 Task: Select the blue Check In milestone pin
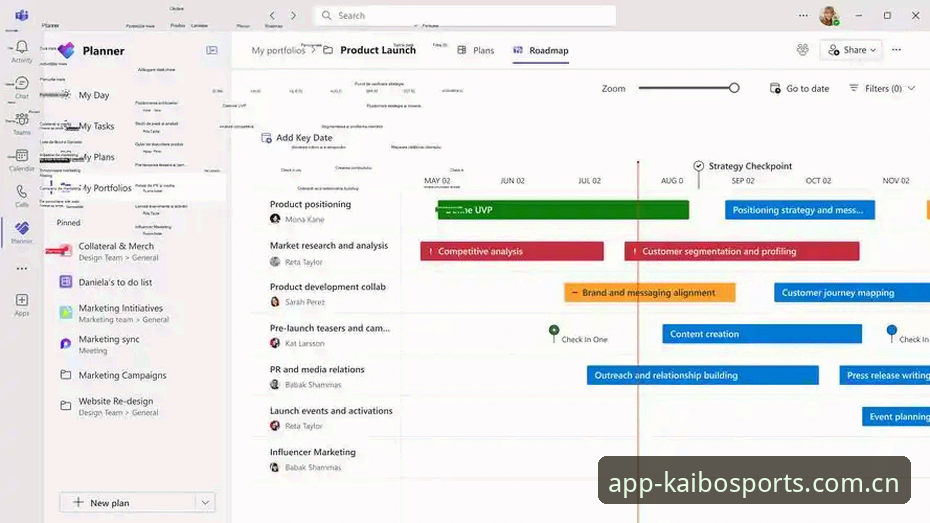tap(891, 331)
